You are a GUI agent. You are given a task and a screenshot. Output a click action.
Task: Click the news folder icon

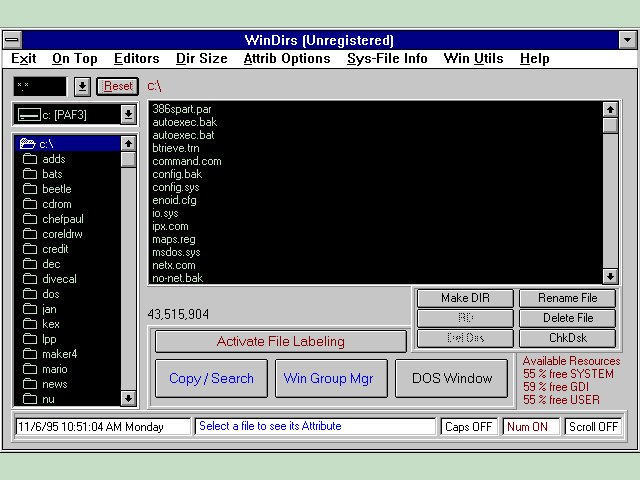point(30,384)
